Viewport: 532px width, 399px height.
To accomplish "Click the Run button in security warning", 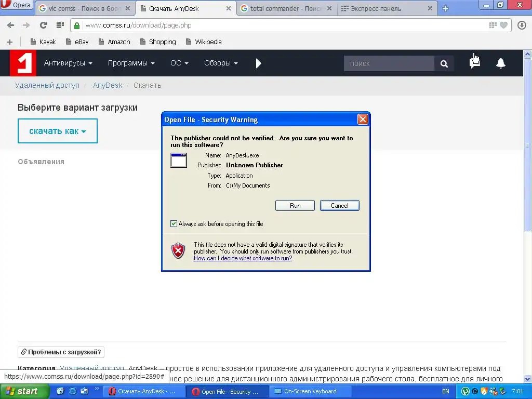I will (295, 206).
